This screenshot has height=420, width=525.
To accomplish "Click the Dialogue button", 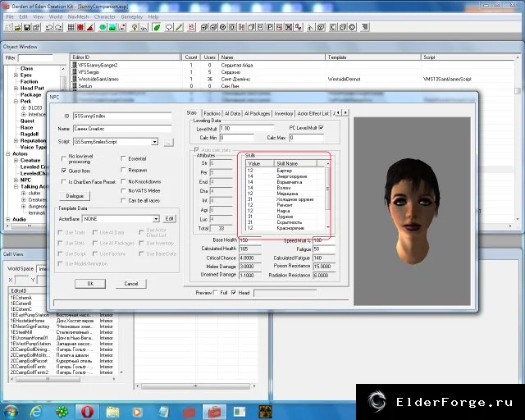I will click(75, 196).
